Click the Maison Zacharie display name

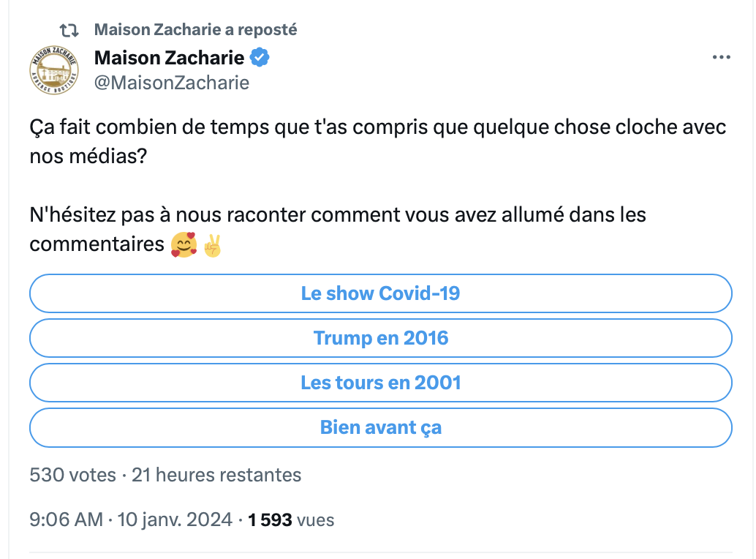click(169, 58)
